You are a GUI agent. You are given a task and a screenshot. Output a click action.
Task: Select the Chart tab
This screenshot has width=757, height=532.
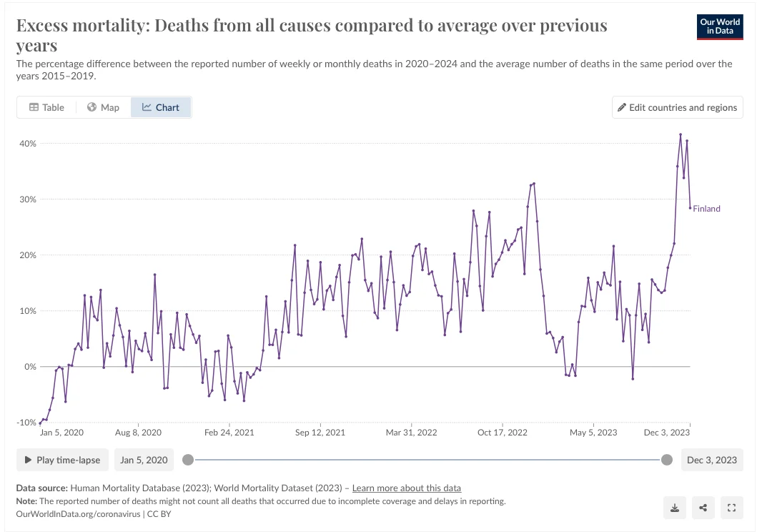point(161,107)
